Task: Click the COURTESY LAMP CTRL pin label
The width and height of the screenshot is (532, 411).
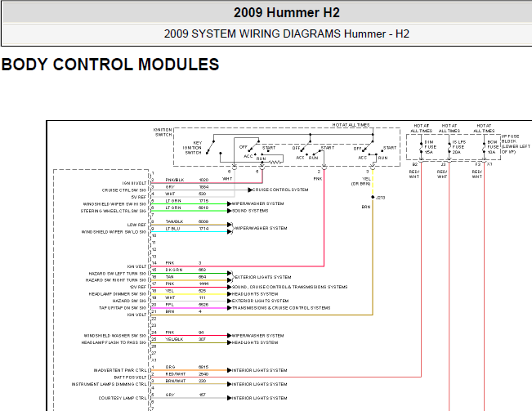Action: 123,398
